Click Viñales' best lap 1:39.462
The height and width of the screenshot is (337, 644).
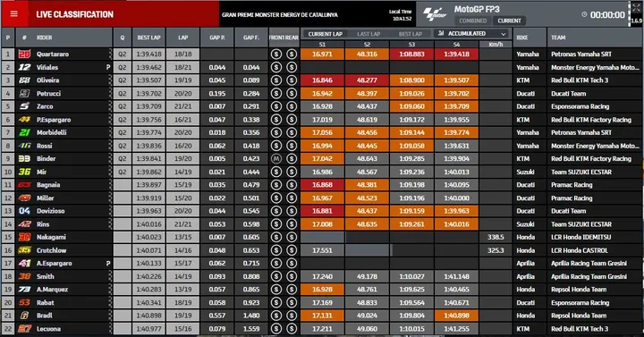pyautogui.click(x=148, y=67)
